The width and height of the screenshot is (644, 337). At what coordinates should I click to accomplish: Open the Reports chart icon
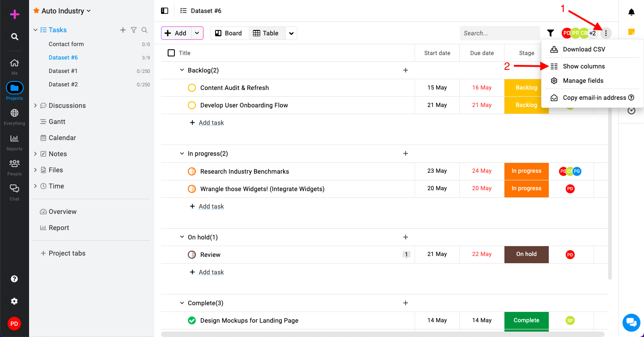pos(15,138)
